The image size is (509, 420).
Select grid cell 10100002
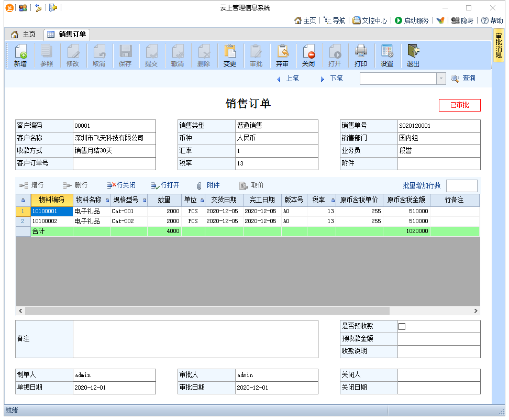click(x=52, y=221)
